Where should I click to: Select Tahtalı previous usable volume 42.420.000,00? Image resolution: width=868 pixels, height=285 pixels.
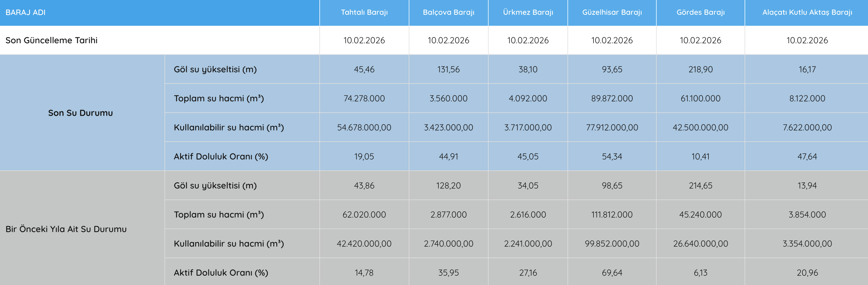(364, 244)
